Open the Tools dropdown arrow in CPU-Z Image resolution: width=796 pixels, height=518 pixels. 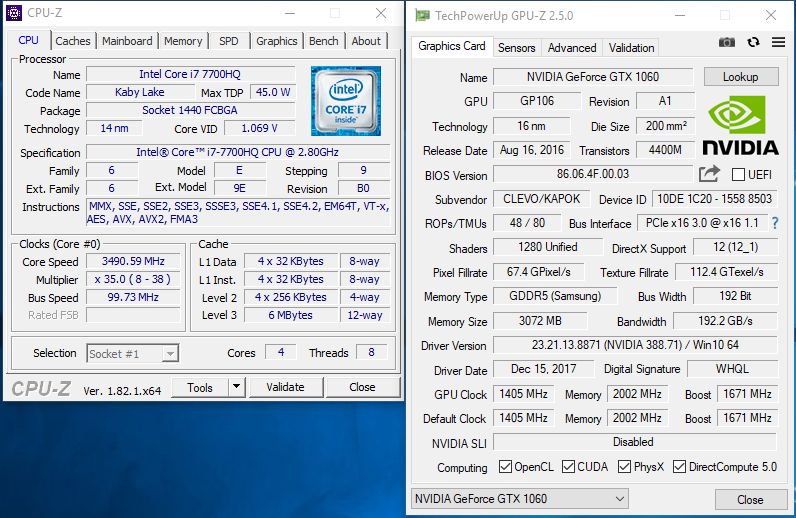click(x=237, y=387)
